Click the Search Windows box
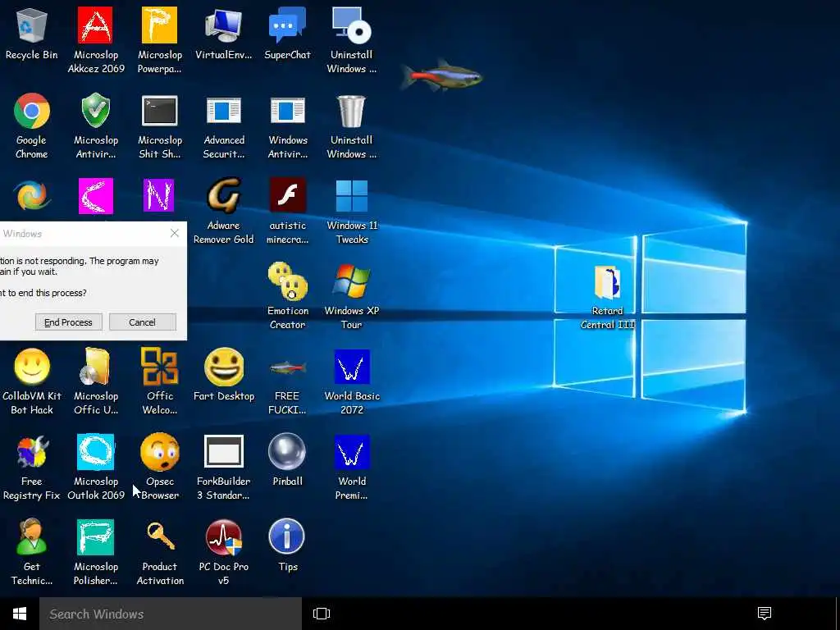This screenshot has height=630, width=840. (x=171, y=614)
